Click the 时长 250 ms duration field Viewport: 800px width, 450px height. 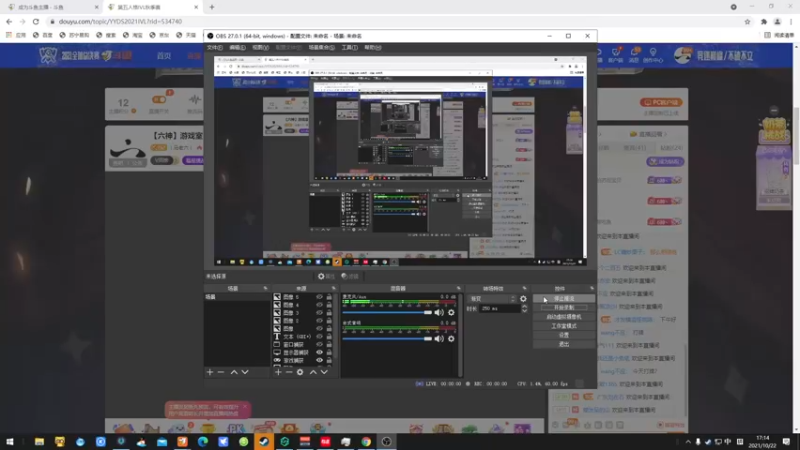(499, 309)
